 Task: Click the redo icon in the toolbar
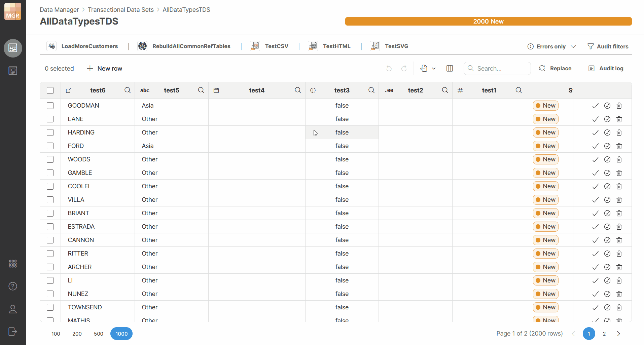[x=404, y=68]
